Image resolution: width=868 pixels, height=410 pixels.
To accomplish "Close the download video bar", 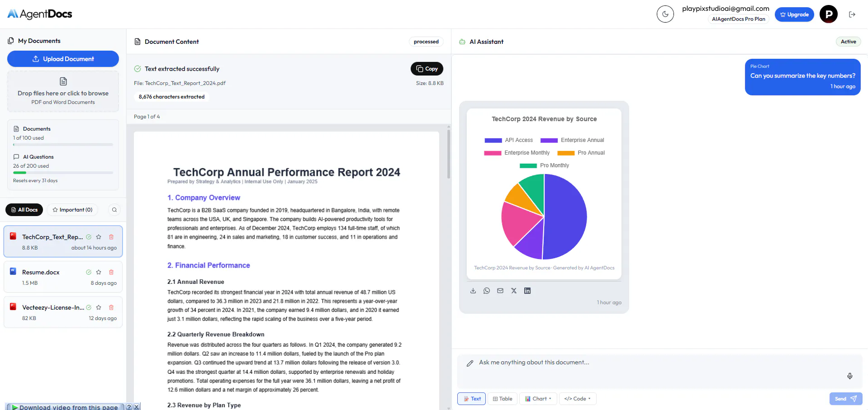I will tap(137, 407).
